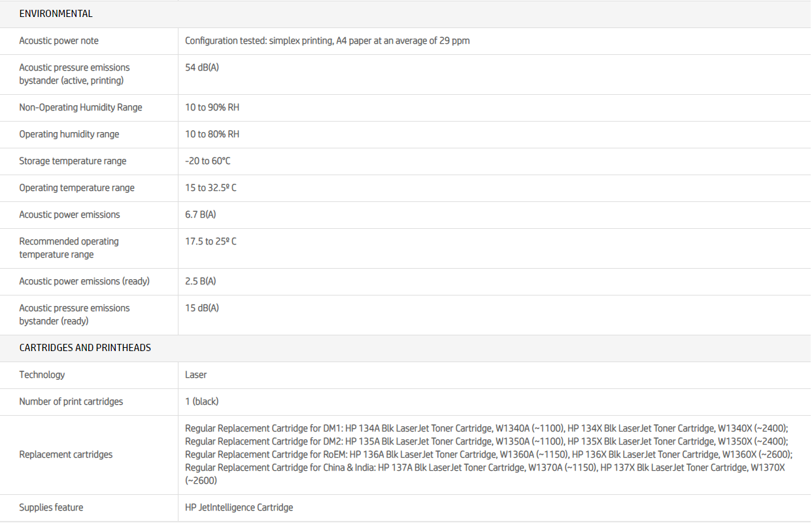
Task: Click the 15 to 32.5º C value
Action: point(211,188)
